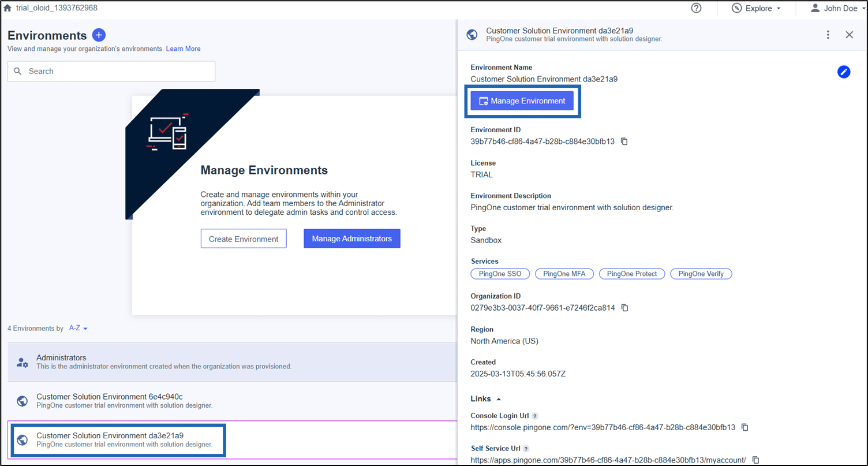Click globe icon for environment da3e21a9 row
This screenshot has width=868, height=466.
[22, 439]
